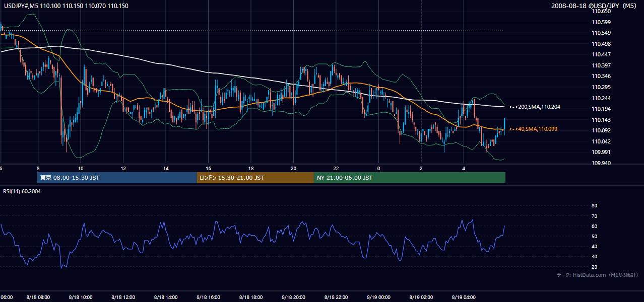Click RSI scale value 40

(x=594, y=247)
